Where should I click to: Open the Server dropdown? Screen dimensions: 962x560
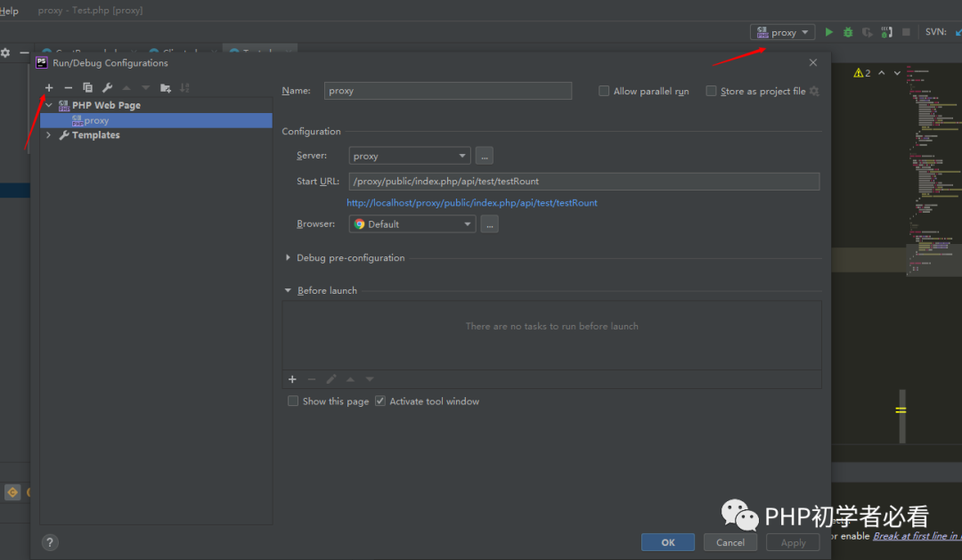click(410, 156)
